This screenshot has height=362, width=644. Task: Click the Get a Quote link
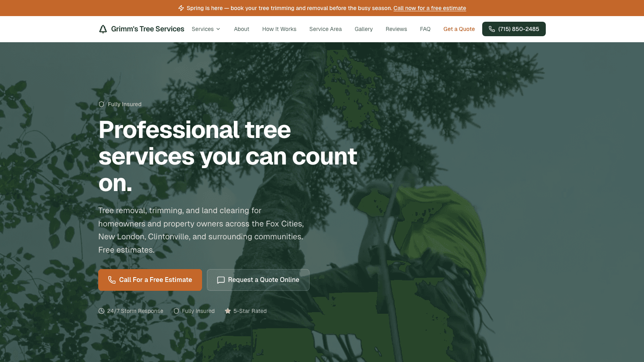pyautogui.click(x=459, y=29)
